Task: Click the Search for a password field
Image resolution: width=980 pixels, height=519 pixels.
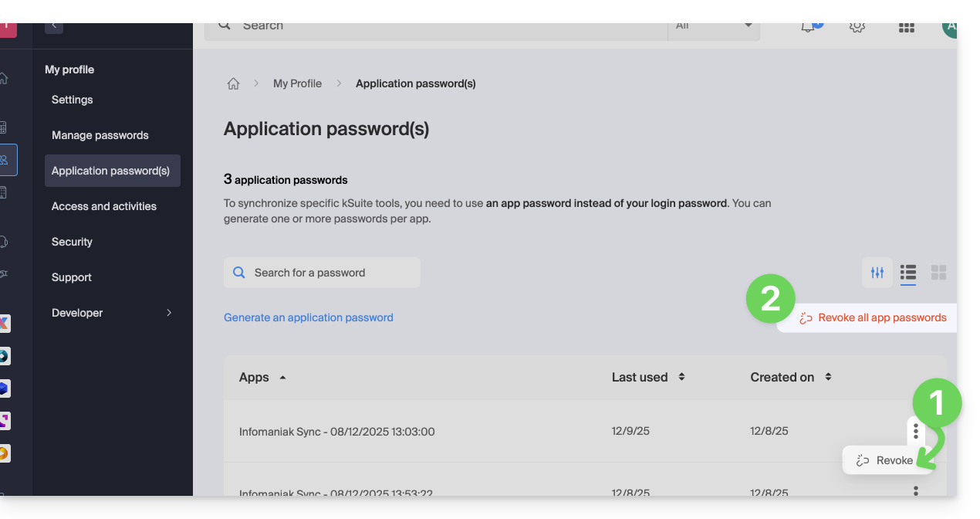Action: click(x=322, y=273)
